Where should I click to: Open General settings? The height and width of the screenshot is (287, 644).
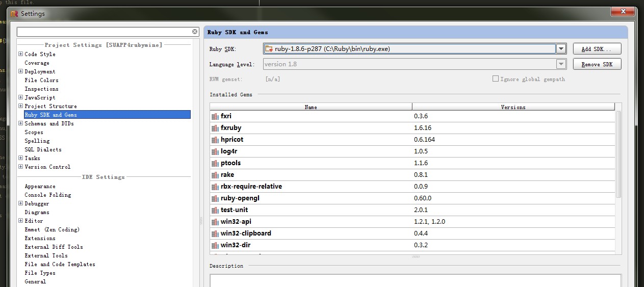[35, 282]
